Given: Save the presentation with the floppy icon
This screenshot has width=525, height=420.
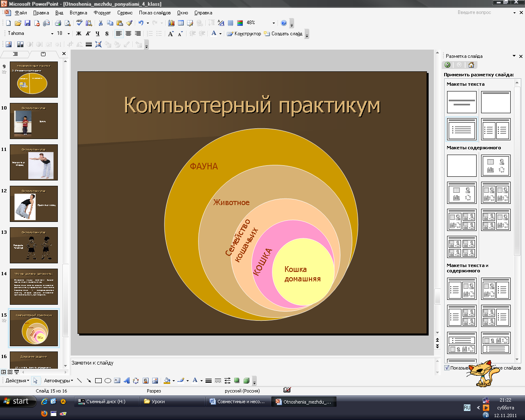Looking at the screenshot, I should point(27,23).
